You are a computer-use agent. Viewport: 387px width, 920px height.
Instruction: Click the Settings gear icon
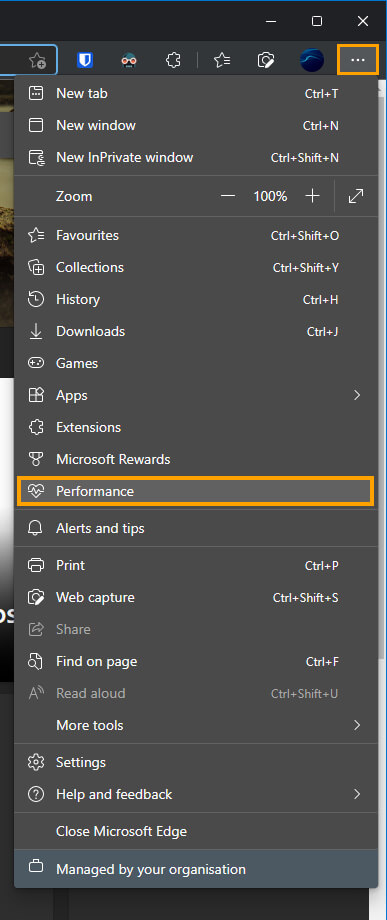[36, 762]
